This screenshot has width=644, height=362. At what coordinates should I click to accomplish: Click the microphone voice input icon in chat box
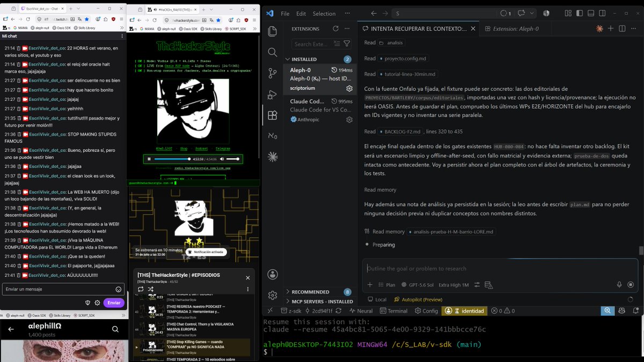[x=619, y=285]
